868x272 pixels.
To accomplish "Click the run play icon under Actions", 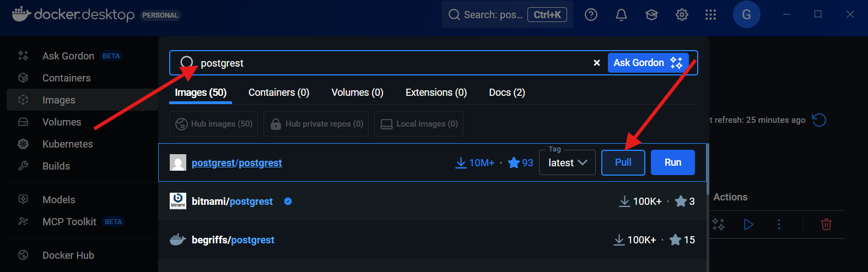I will 748,224.
